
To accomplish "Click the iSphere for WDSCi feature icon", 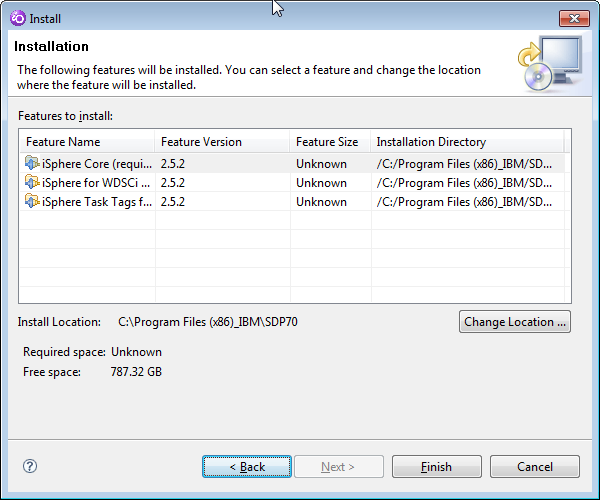I will [32, 182].
